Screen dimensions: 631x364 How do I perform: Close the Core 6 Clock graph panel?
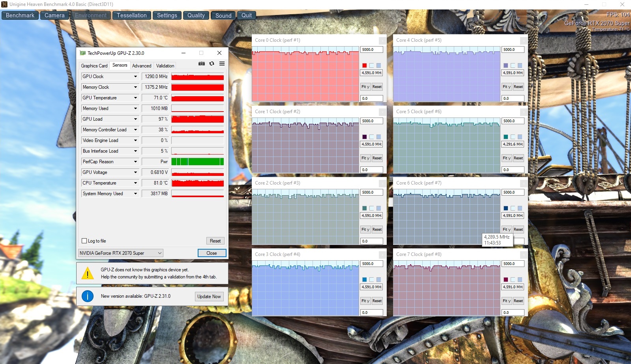click(x=524, y=183)
